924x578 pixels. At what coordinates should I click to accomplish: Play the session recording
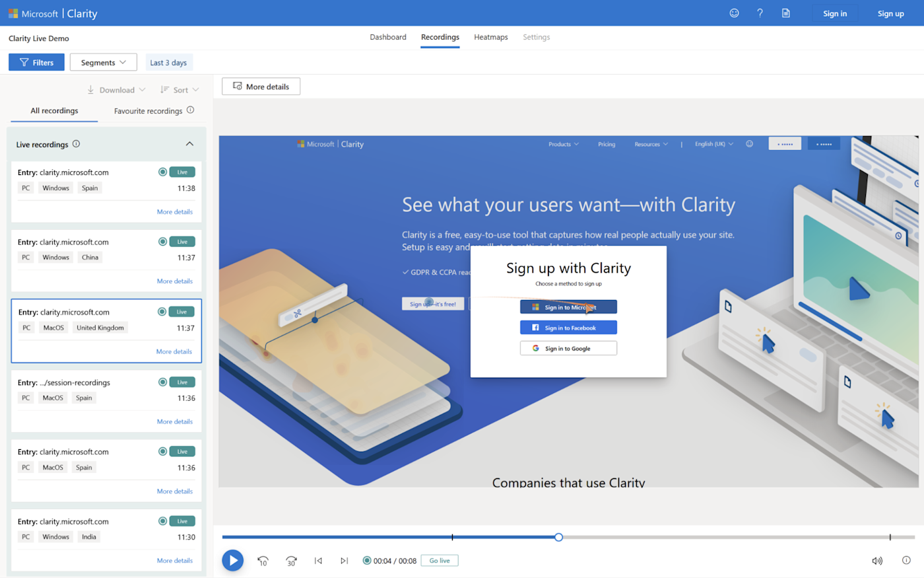pos(232,560)
